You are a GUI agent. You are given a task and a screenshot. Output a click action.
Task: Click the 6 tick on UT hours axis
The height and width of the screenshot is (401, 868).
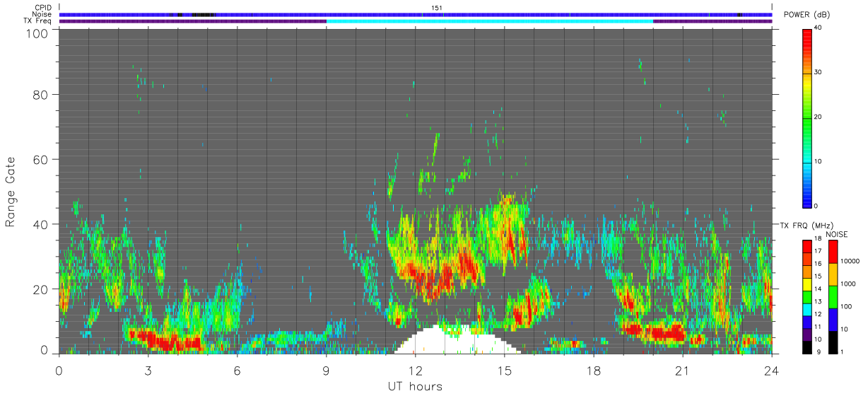click(237, 371)
